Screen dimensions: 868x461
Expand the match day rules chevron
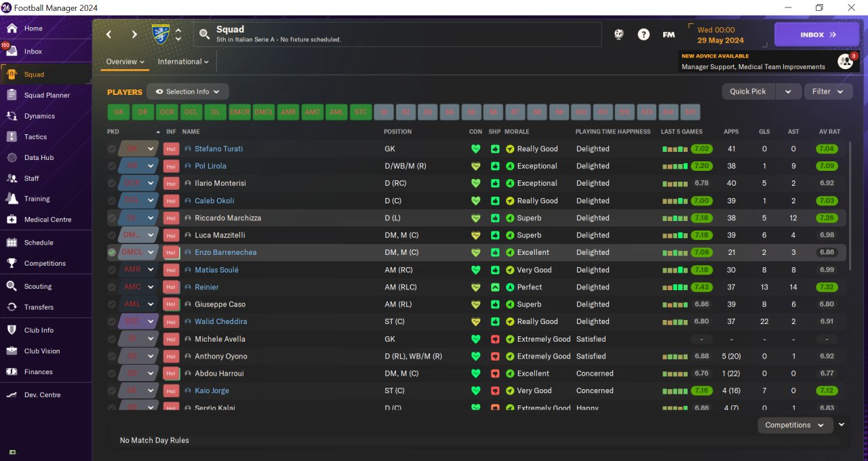[842, 425]
